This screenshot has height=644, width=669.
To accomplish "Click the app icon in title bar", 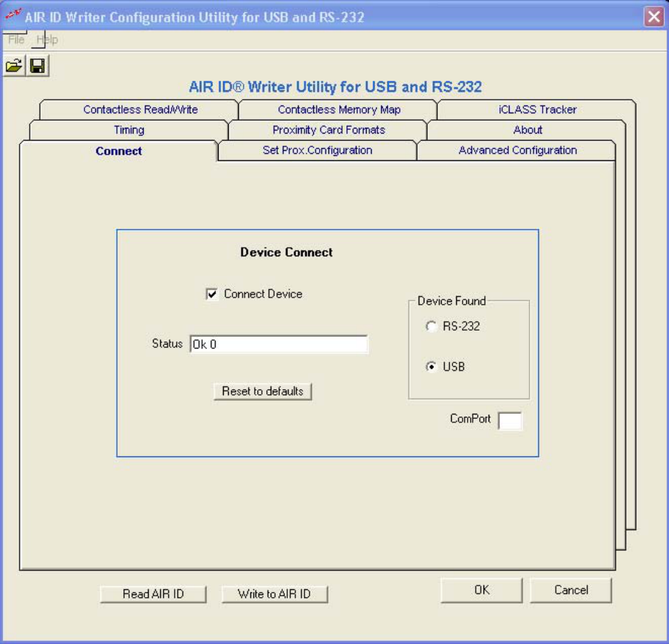I will pyautogui.click(x=13, y=15).
